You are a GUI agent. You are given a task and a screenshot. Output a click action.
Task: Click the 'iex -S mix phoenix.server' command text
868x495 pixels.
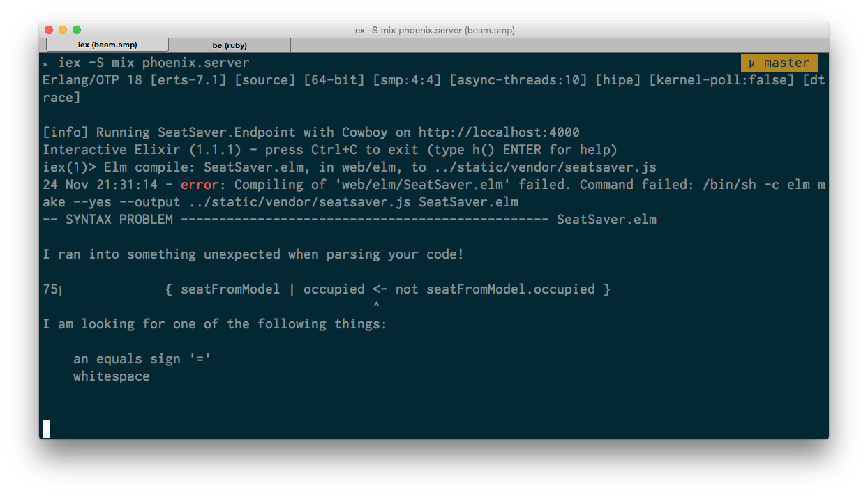(154, 63)
